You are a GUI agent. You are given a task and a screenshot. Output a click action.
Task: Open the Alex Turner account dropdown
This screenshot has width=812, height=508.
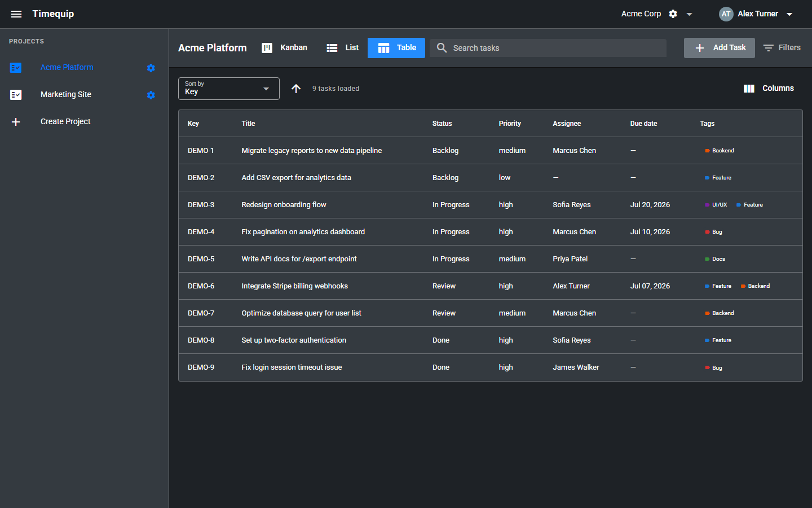[789, 14]
